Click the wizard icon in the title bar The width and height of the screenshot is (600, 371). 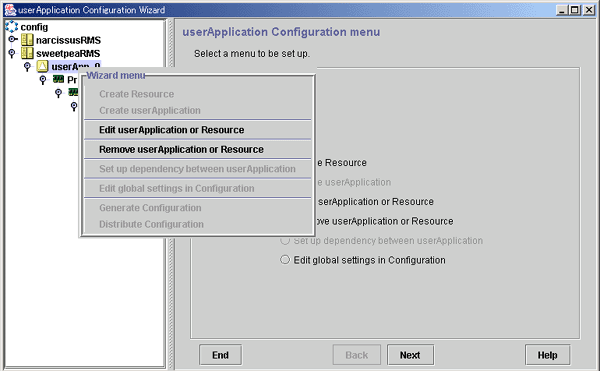pos(10,10)
